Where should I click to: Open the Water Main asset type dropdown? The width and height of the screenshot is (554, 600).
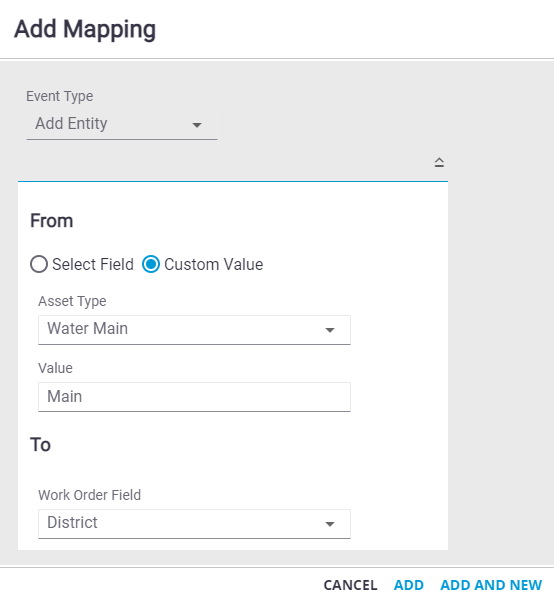pyautogui.click(x=194, y=330)
